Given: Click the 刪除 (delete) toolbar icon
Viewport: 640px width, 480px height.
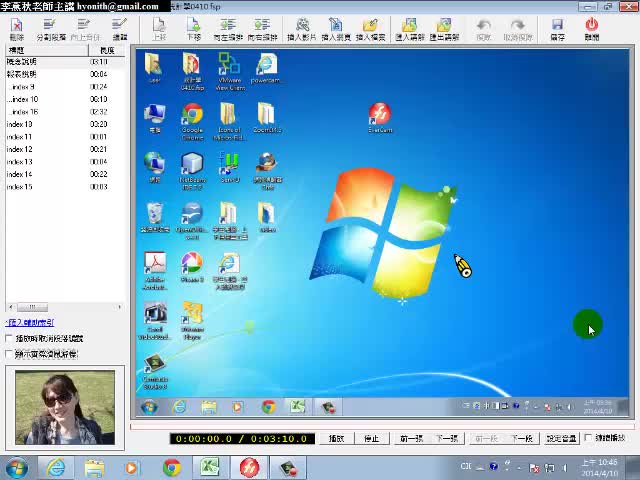Looking at the screenshot, I should pos(16,29).
